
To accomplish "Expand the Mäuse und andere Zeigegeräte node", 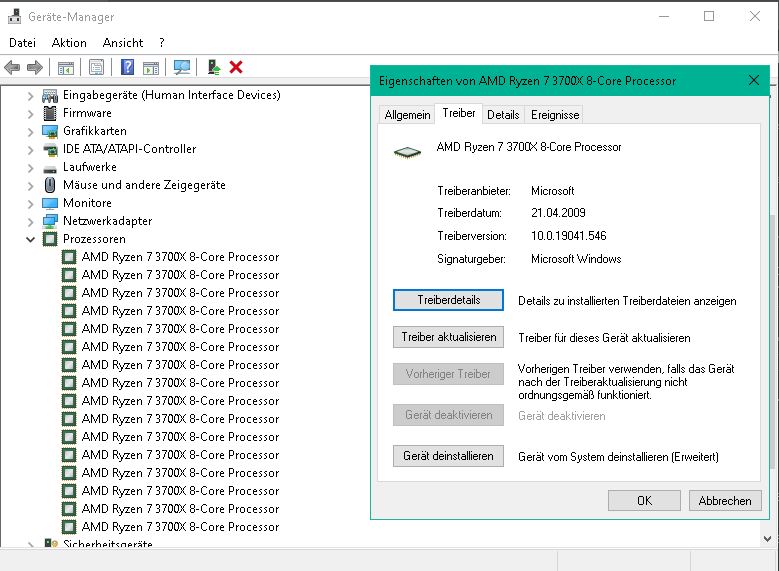I will [x=31, y=186].
